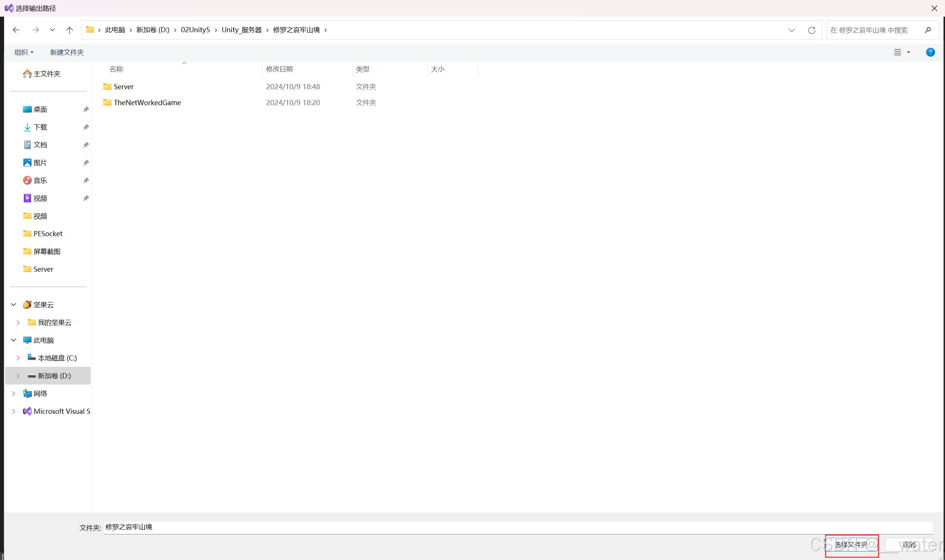Sort files by 大小 column

tap(438, 69)
